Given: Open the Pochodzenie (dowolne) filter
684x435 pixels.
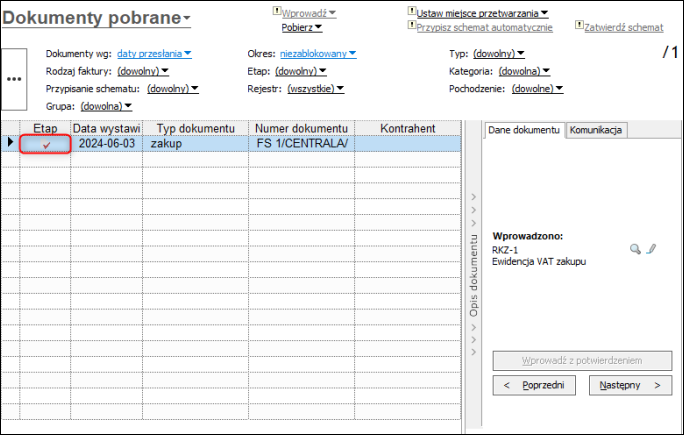Looking at the screenshot, I should pos(537,89).
